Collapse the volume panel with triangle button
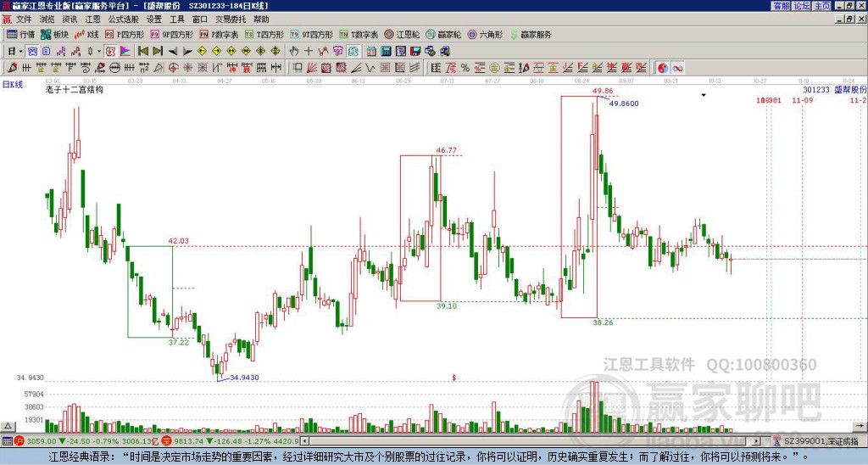This screenshot has width=868, height=465. point(8,426)
